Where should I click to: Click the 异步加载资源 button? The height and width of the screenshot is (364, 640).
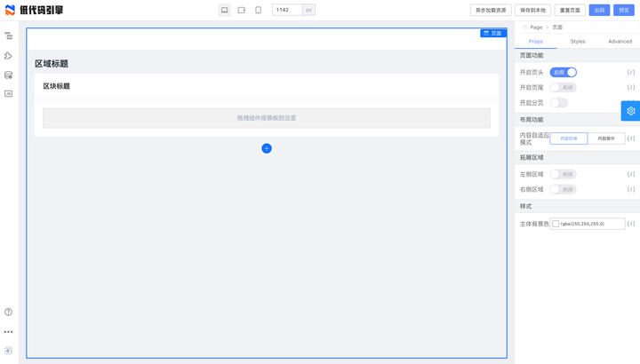point(491,10)
